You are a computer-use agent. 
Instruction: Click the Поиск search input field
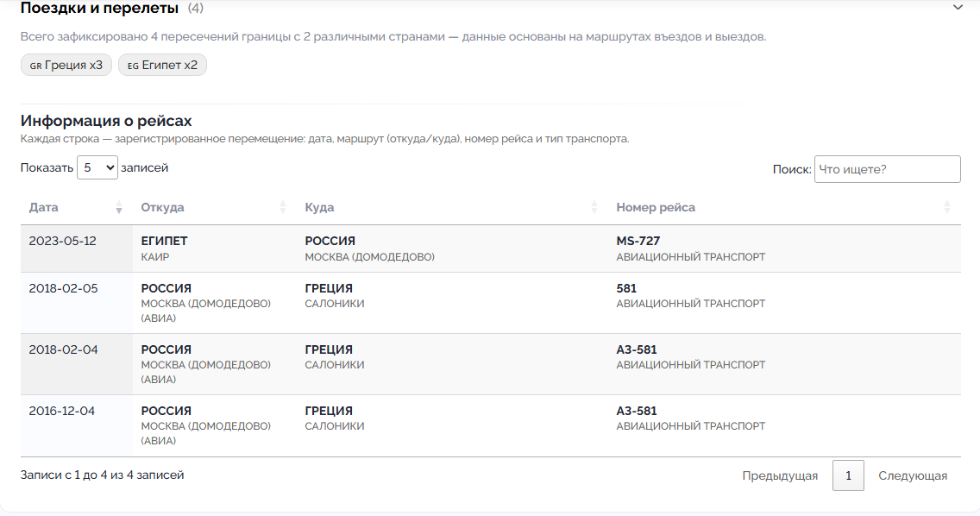click(x=887, y=169)
